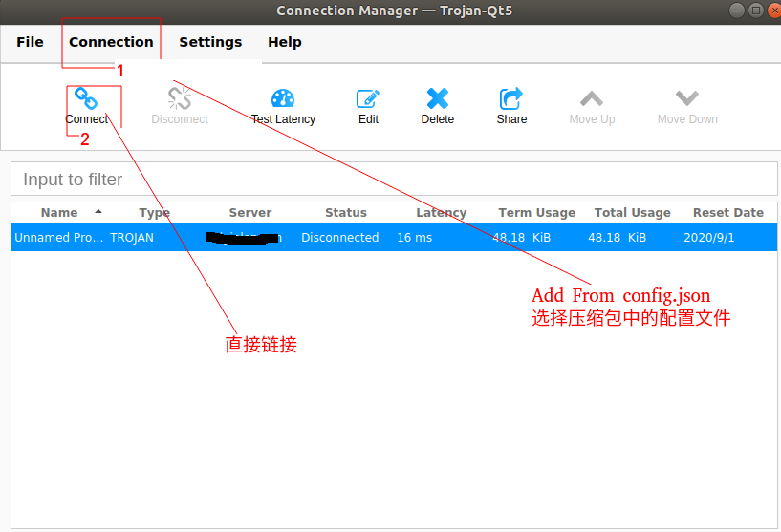The image size is (781, 532).
Task: Click the Disconnect broken-link icon
Action: click(180, 98)
